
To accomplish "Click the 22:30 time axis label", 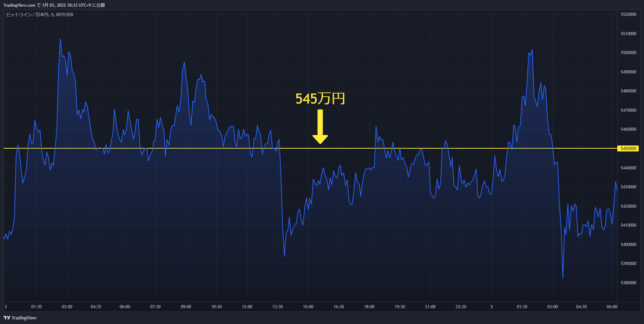I will tap(461, 307).
